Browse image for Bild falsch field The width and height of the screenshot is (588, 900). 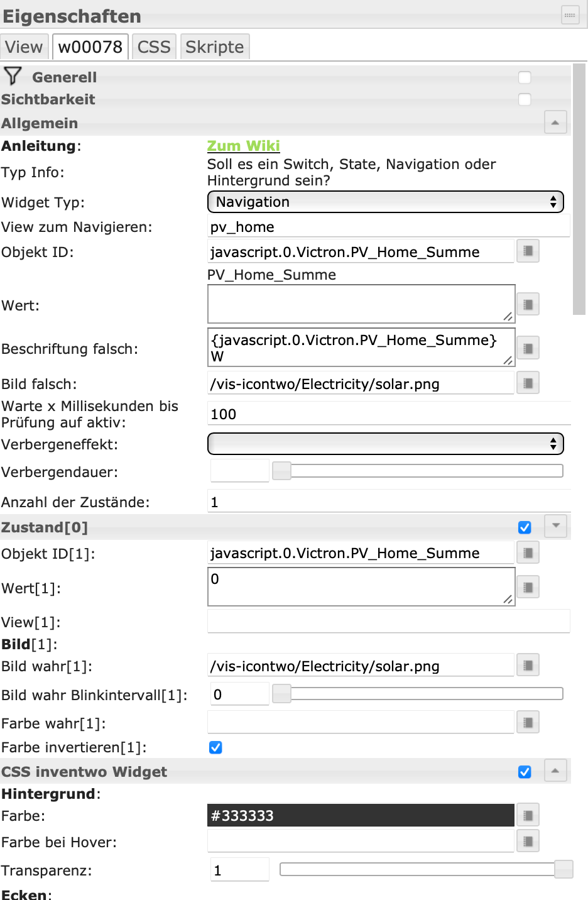click(x=528, y=383)
